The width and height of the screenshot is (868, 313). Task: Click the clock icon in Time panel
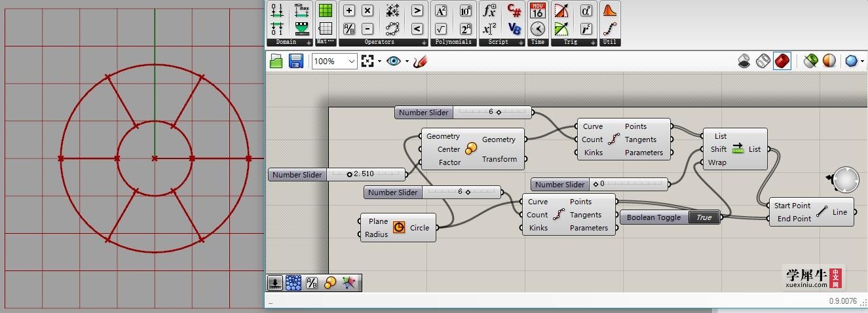(538, 29)
